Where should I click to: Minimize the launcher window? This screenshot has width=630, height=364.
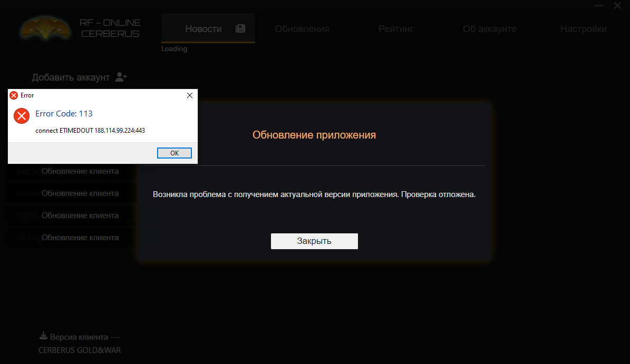(x=599, y=6)
